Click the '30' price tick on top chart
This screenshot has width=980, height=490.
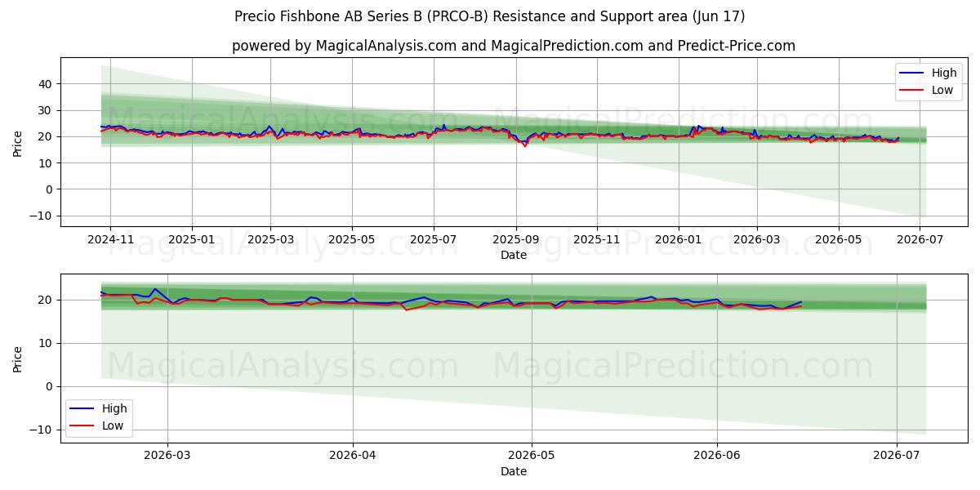click(x=45, y=110)
